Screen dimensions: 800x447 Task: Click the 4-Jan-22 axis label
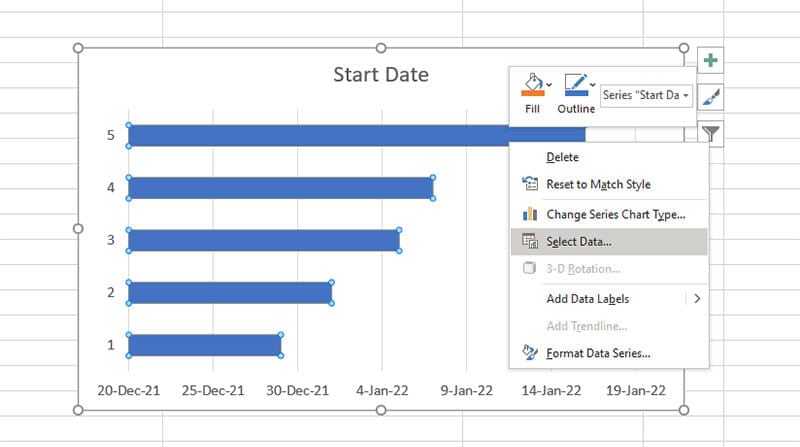[382, 391]
